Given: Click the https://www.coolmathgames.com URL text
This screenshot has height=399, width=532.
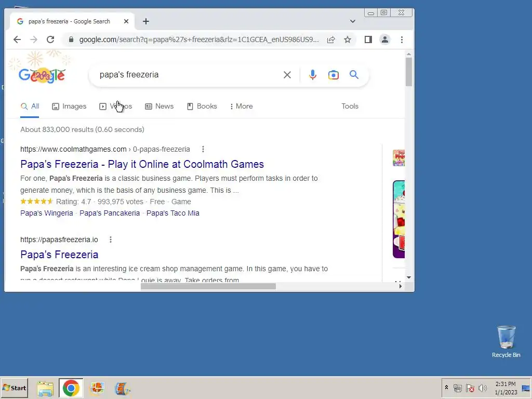Looking at the screenshot, I should click(73, 149).
